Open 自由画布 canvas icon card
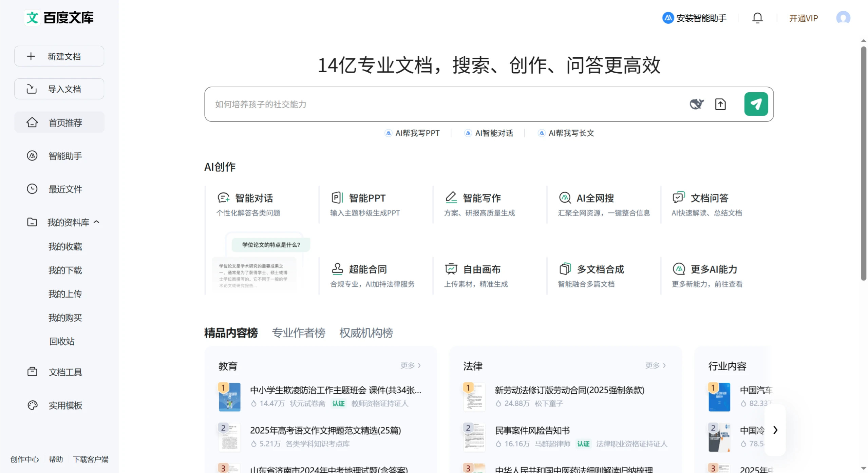Viewport: 868px width, 473px height. pos(451,269)
